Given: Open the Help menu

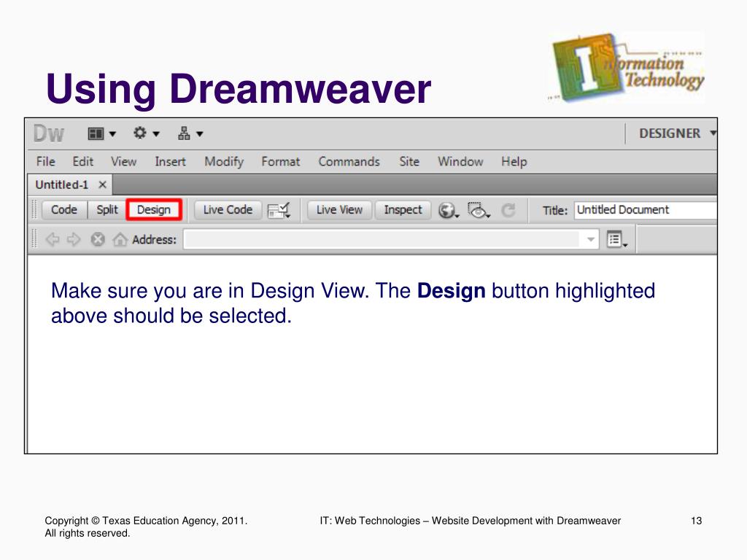Looking at the screenshot, I should [514, 162].
